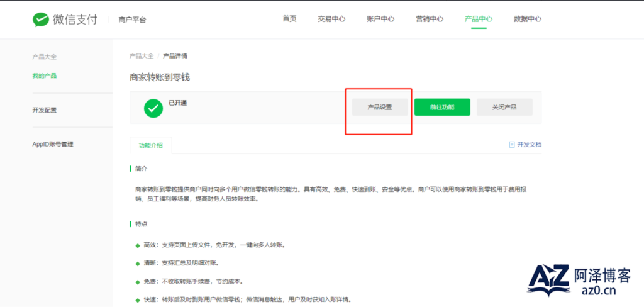Click the 高效 feature bullet line

pyautogui.click(x=210, y=245)
